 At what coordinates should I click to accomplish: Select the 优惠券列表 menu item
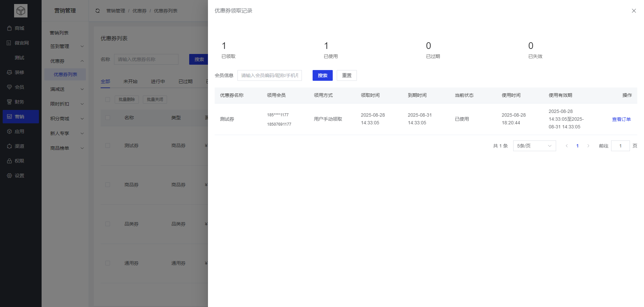coord(65,74)
